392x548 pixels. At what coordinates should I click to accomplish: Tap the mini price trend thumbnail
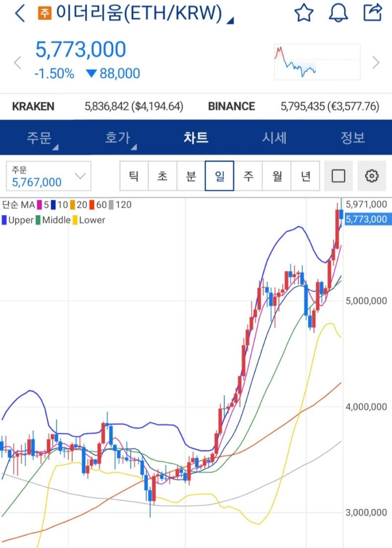pyautogui.click(x=317, y=62)
